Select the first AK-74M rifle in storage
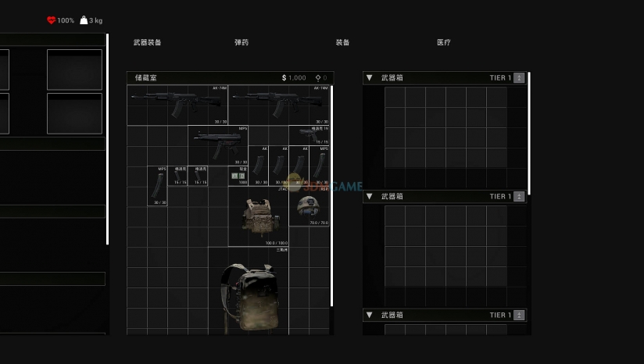 click(177, 105)
